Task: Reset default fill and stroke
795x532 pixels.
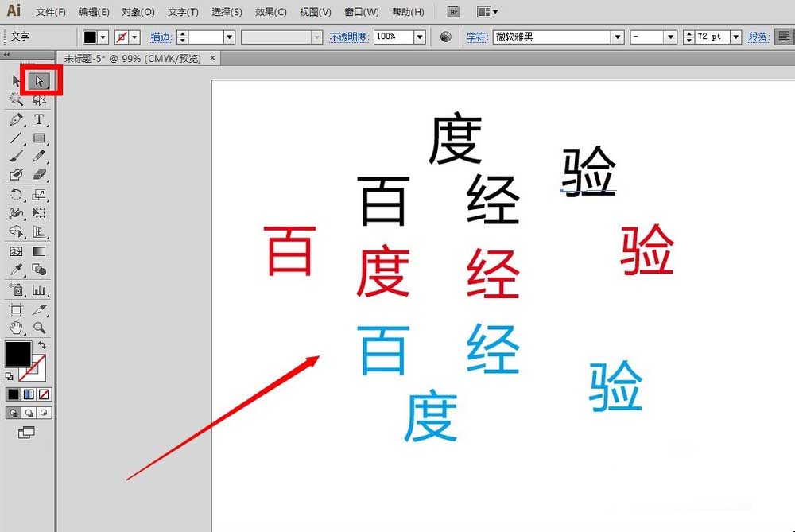Action: tap(9, 376)
